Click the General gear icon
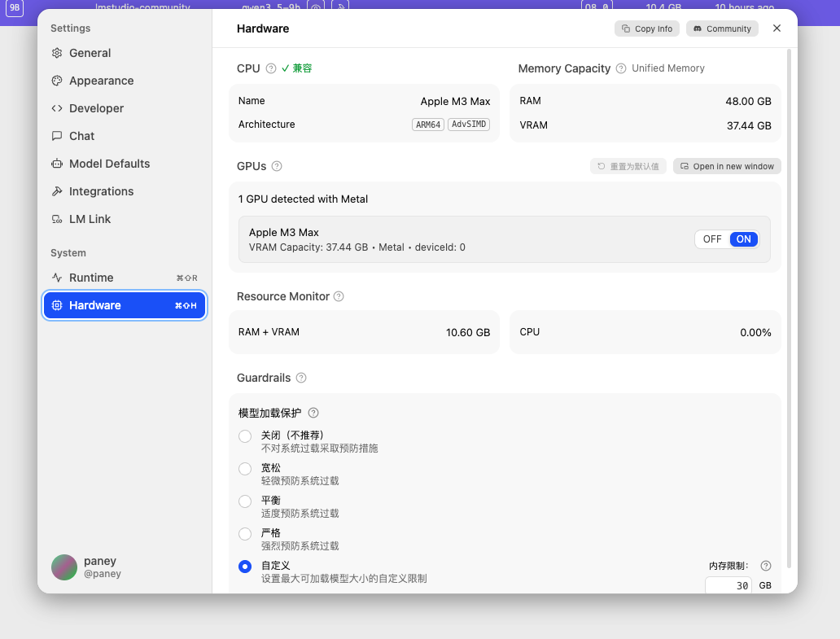 pyautogui.click(x=57, y=53)
